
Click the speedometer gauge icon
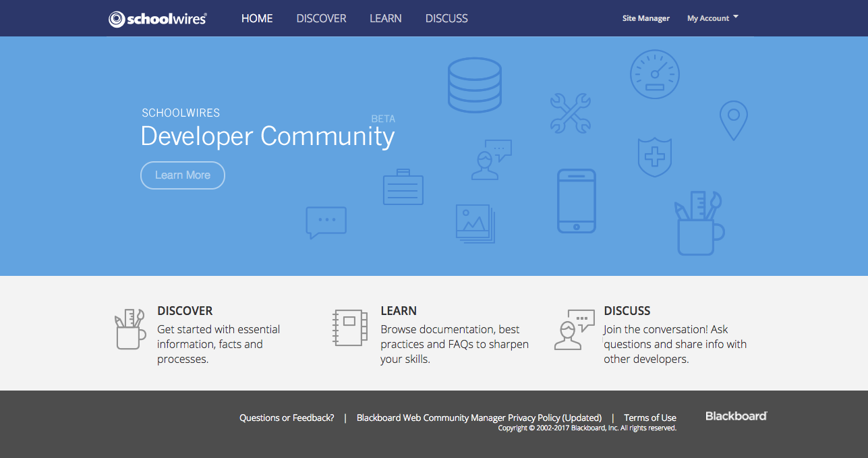[655, 74]
